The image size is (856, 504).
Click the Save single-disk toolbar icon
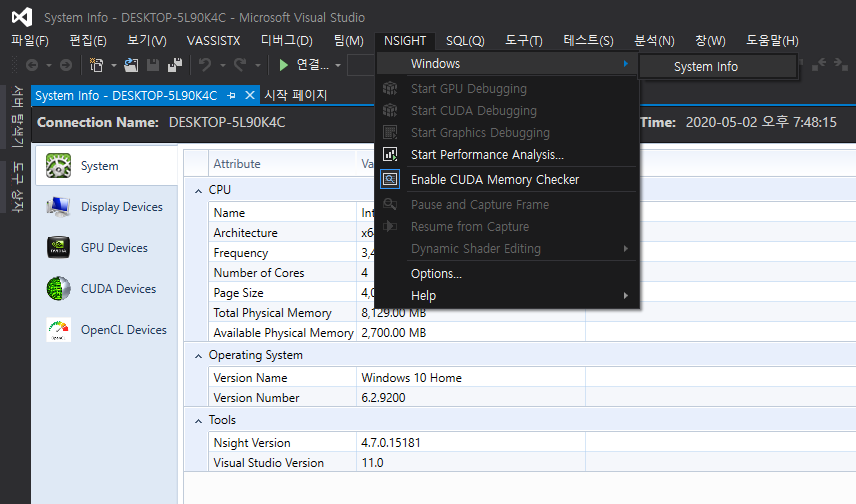coord(153,66)
